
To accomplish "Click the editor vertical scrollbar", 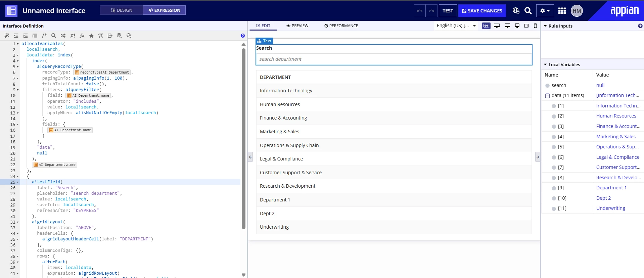I will click(243, 138).
